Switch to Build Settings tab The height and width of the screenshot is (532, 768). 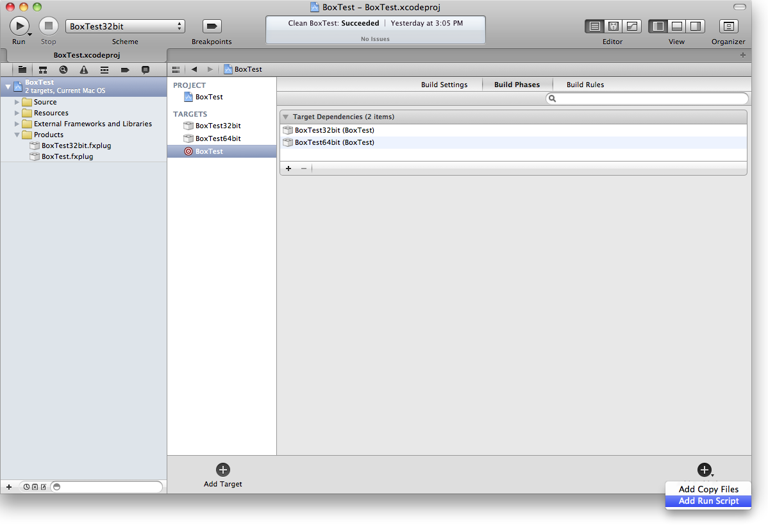(444, 85)
